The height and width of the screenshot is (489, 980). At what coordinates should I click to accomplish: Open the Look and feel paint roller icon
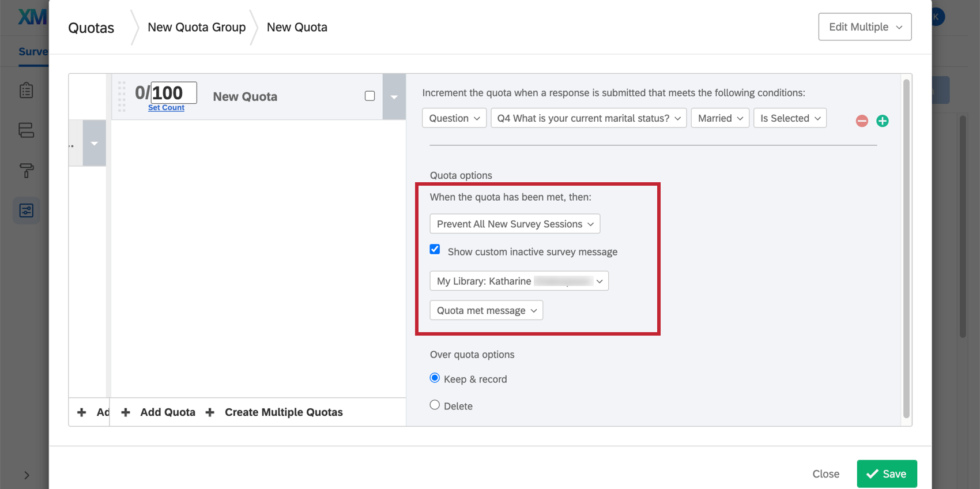(27, 170)
